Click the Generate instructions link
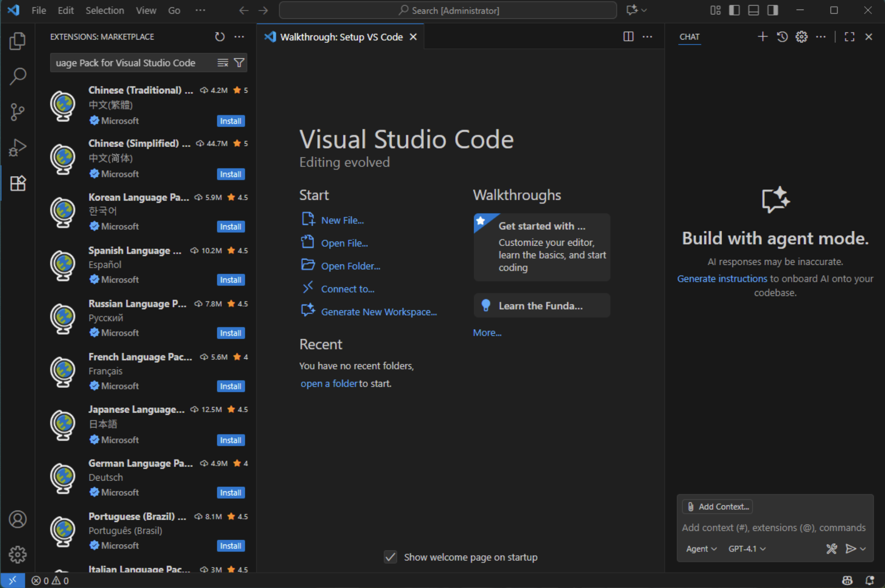The image size is (885, 588). 722,278
